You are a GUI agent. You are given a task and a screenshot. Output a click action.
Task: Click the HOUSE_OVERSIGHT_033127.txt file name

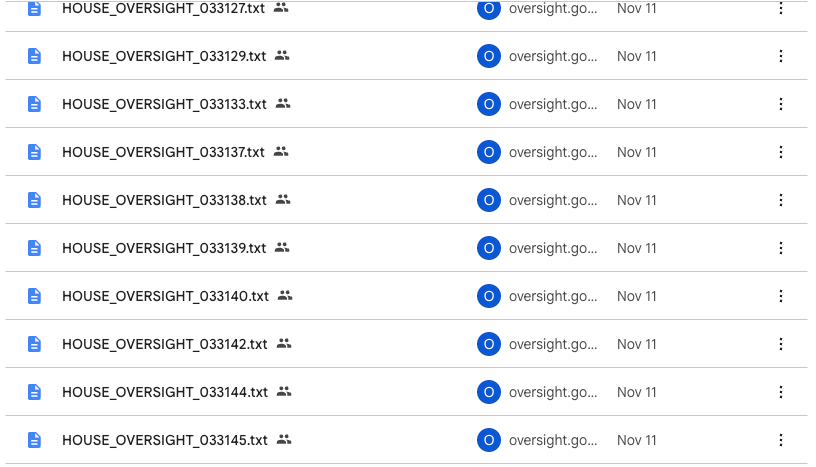click(164, 8)
